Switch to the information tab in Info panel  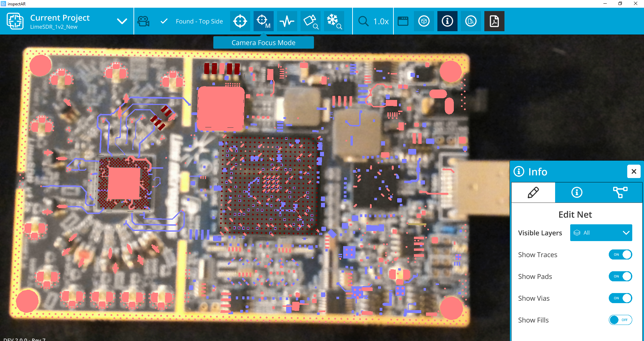click(x=577, y=192)
